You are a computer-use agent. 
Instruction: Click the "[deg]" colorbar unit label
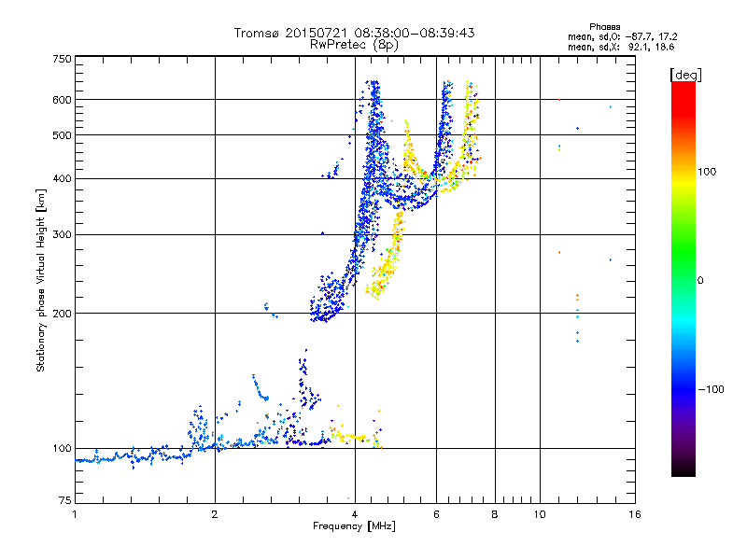click(685, 75)
